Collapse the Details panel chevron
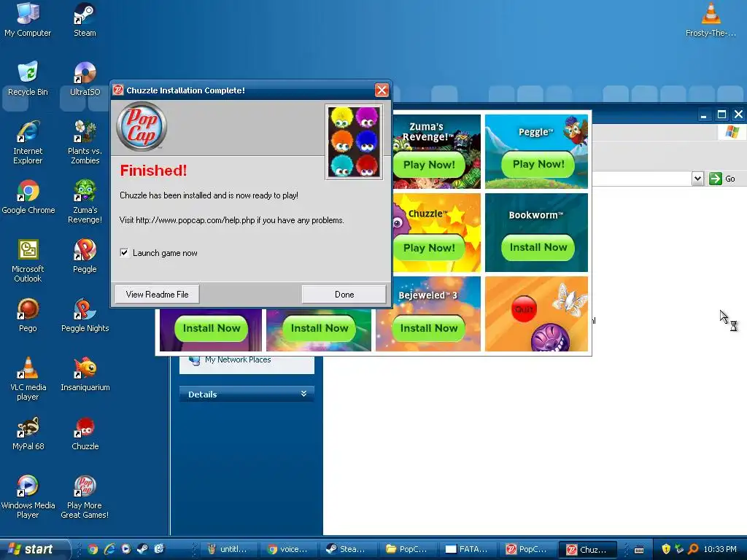Image resolution: width=747 pixels, height=560 pixels. coord(303,394)
